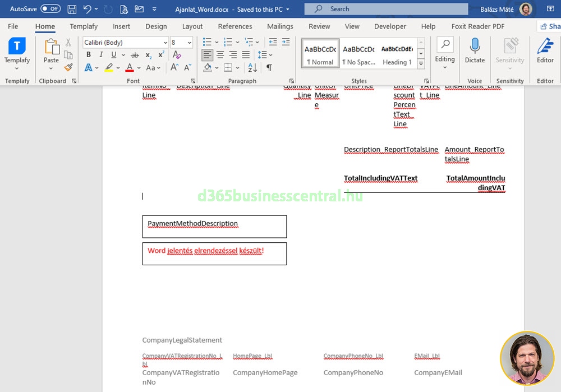Apply the yellow text highlight color
This screenshot has height=392, width=561.
coord(109,68)
